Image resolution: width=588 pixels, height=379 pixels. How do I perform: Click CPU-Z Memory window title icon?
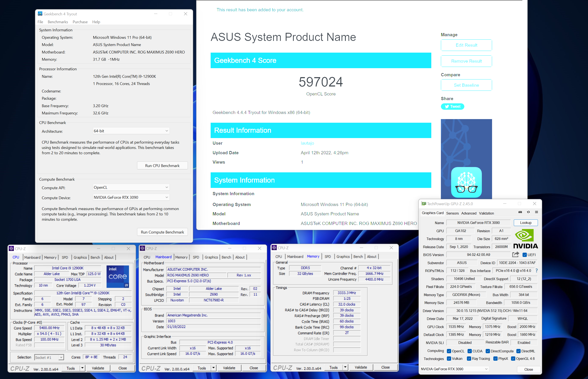coord(274,248)
